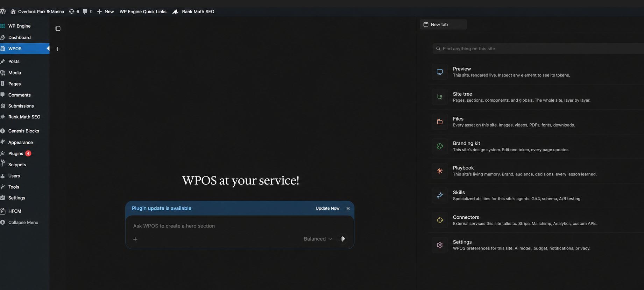The width and height of the screenshot is (644, 290).
Task: Click the Files folder icon
Action: pyautogui.click(x=440, y=122)
